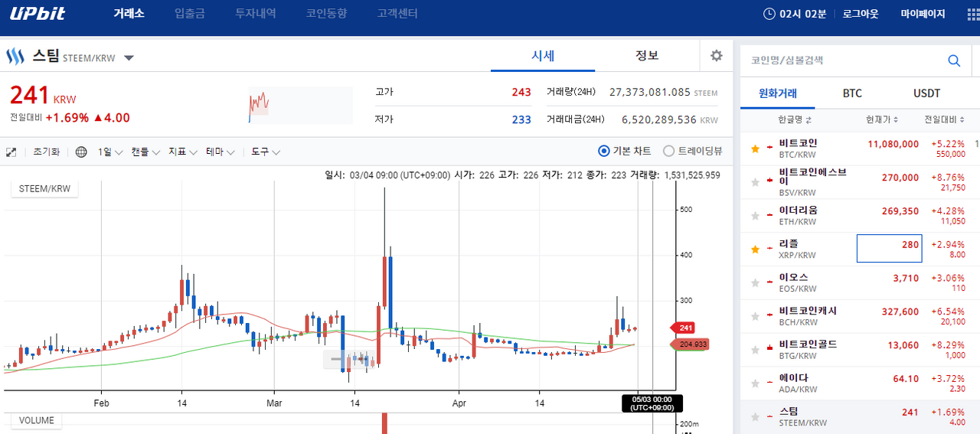Toggle favorite star for 비트코인캐시
The image size is (980, 434).
coord(756,316)
